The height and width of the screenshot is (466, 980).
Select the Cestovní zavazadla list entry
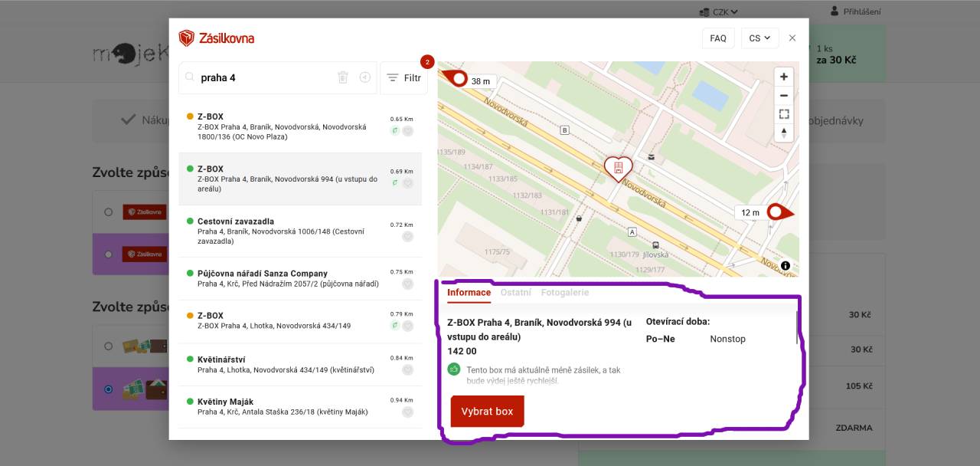300,231
